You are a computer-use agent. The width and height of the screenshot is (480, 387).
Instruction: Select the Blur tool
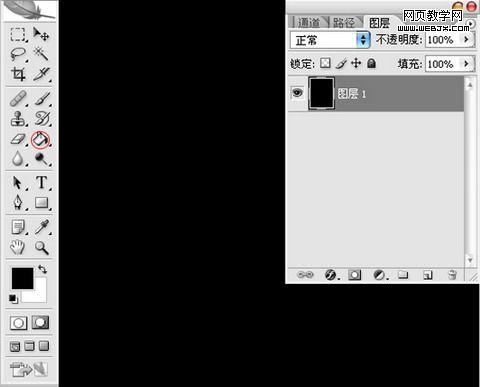tap(18, 159)
